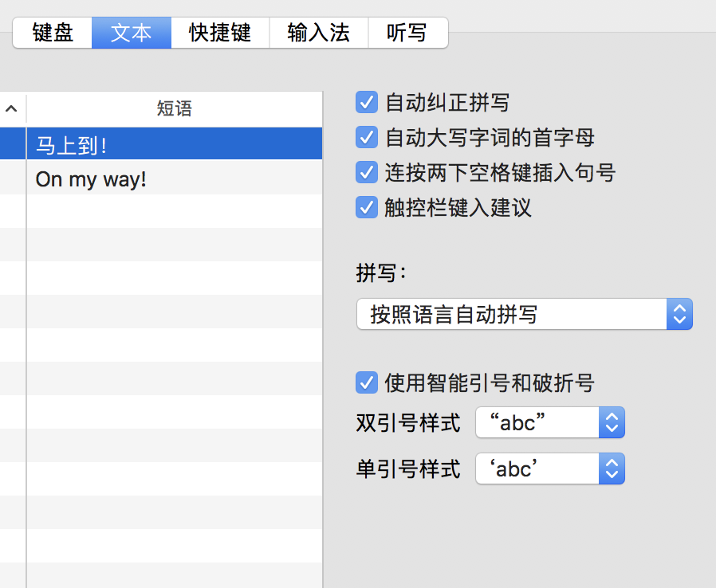The height and width of the screenshot is (588, 716).
Task: Sort by the 短语 column header
Action: tap(175, 108)
